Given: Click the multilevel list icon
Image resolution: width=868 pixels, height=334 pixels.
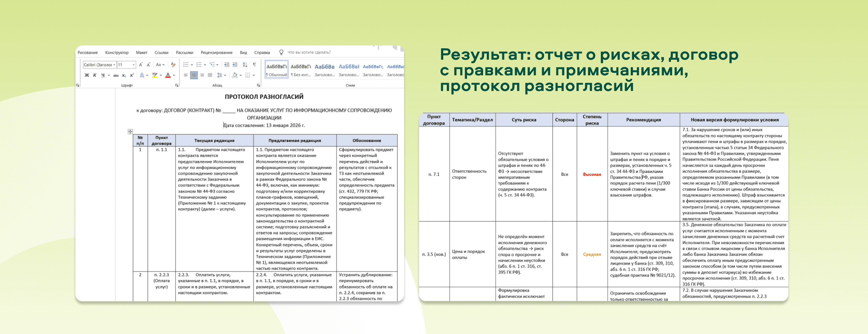Looking at the screenshot, I should [212, 65].
